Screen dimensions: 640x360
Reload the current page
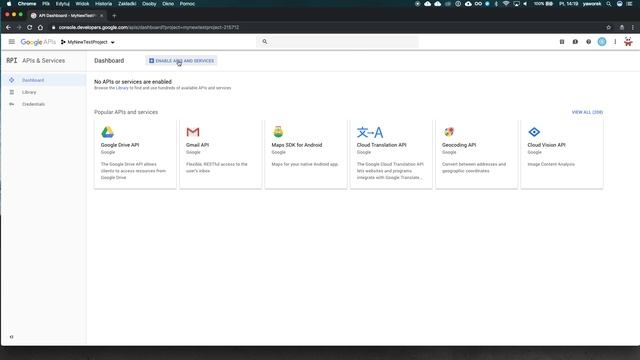[x=29, y=27]
